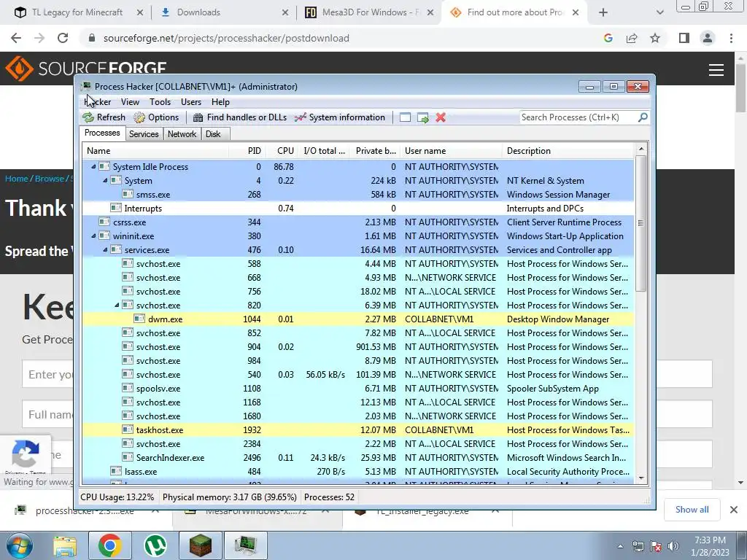The width and height of the screenshot is (747, 560).
Task: Collapse the System Idle Process tree
Action: pos(93,167)
